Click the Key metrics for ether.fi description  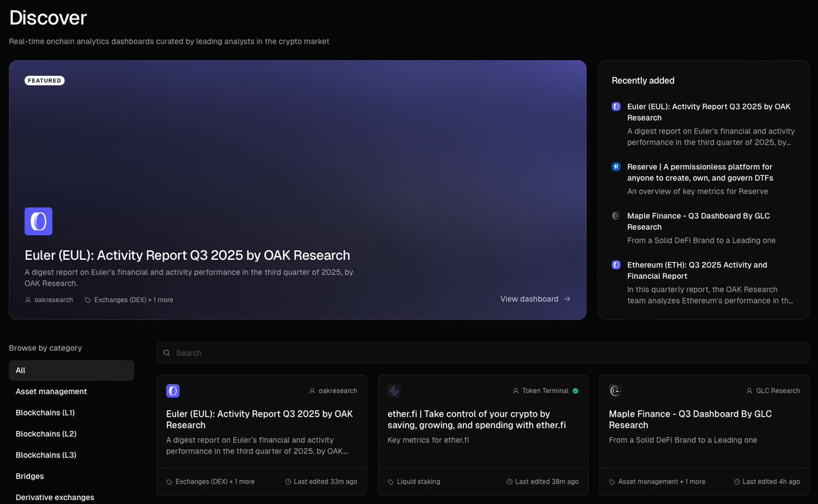[x=428, y=441]
